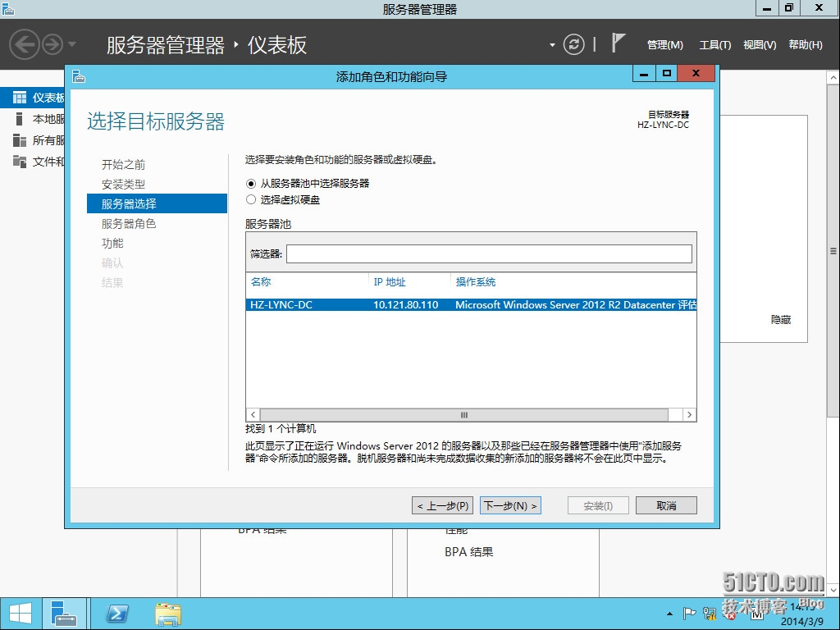840x630 pixels.
Task: Click the 取消 button
Action: point(666,505)
